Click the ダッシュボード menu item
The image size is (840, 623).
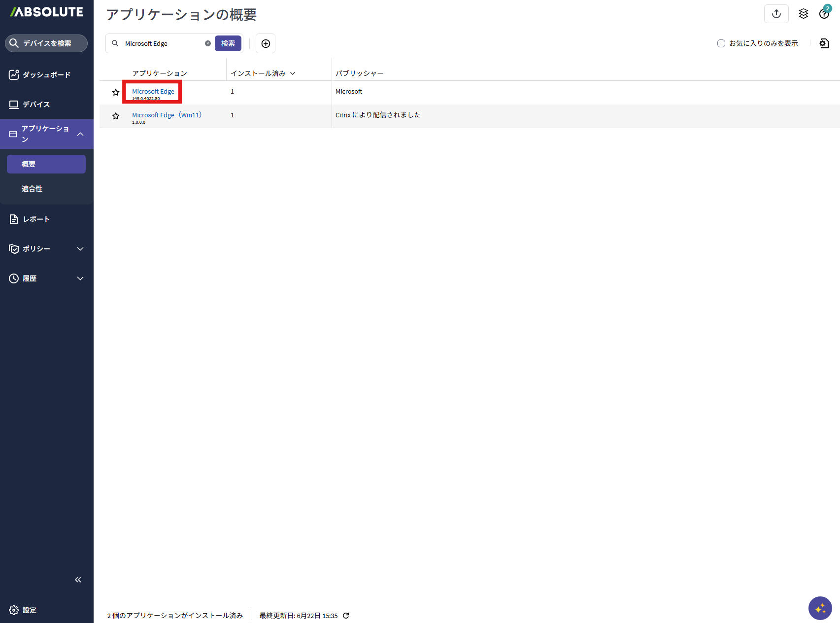tap(47, 75)
